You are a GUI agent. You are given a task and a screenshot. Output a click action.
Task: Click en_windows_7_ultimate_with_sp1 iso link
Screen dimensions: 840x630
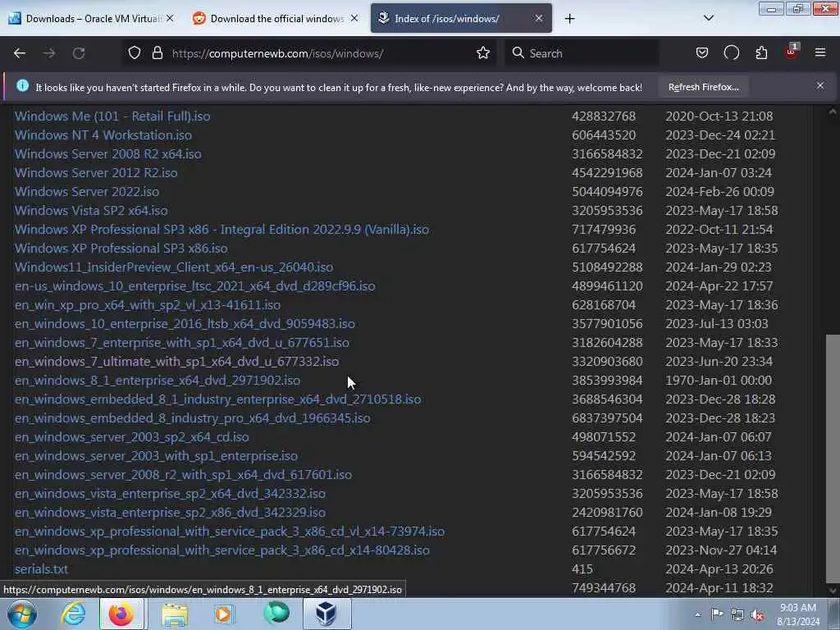click(x=176, y=362)
